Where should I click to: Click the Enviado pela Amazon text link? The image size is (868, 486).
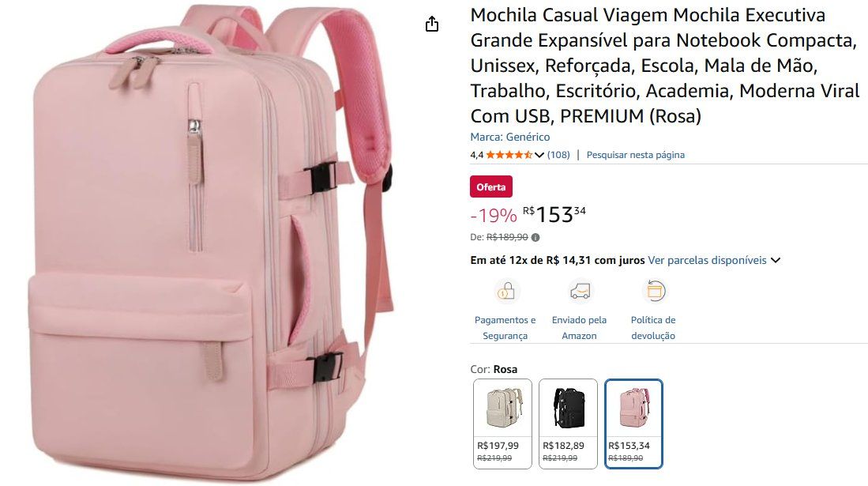[x=579, y=327]
